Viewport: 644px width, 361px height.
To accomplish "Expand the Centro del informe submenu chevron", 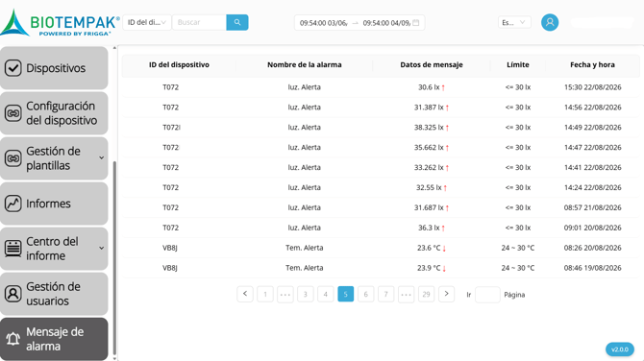I will 102,248.
